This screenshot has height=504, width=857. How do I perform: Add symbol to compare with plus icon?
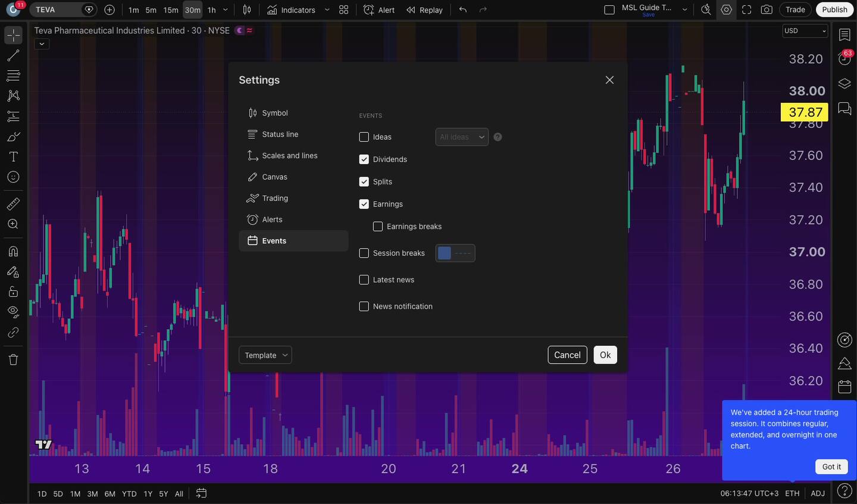(x=110, y=10)
